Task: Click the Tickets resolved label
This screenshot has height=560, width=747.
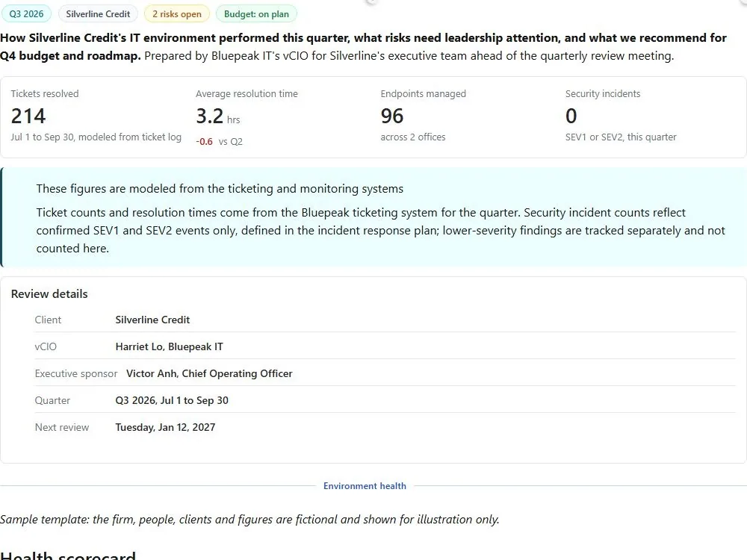Action: coord(45,94)
